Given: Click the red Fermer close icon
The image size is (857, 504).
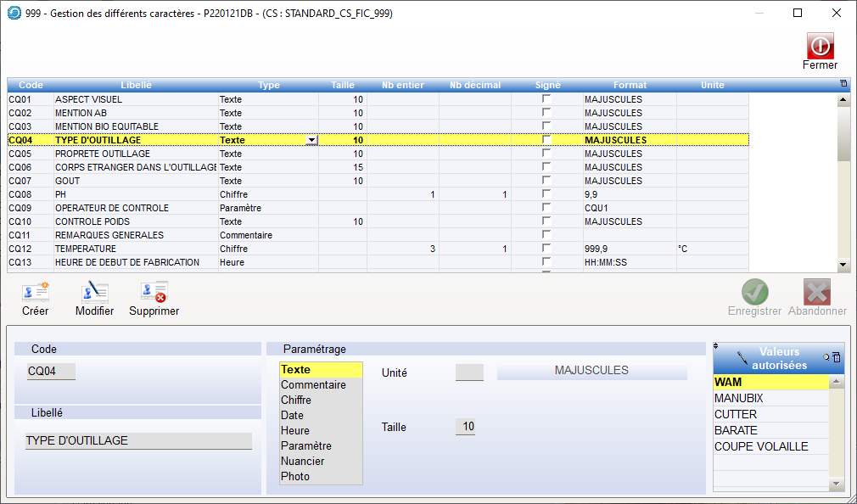Looking at the screenshot, I should click(x=820, y=46).
